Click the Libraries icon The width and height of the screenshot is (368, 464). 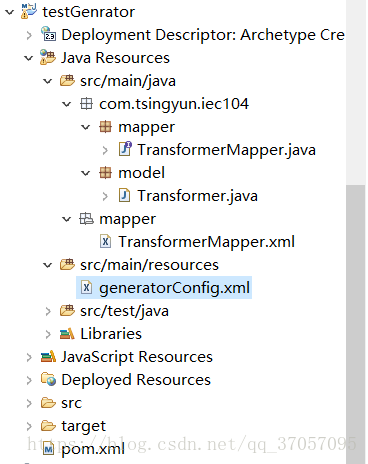67,333
